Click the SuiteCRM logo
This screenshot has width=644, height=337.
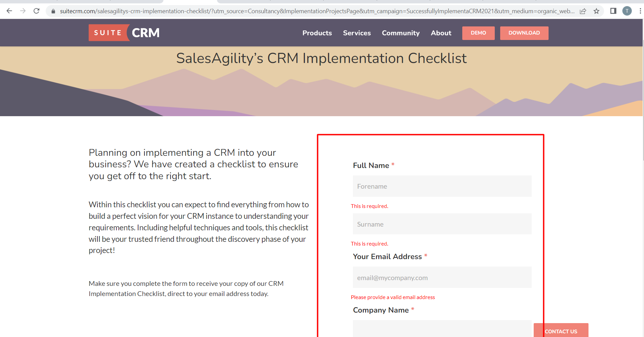[124, 33]
